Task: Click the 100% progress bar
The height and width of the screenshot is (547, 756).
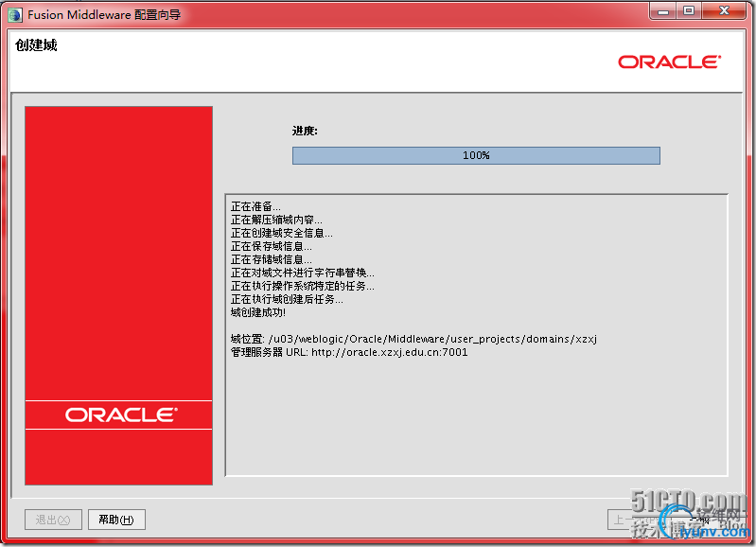Action: (476, 155)
